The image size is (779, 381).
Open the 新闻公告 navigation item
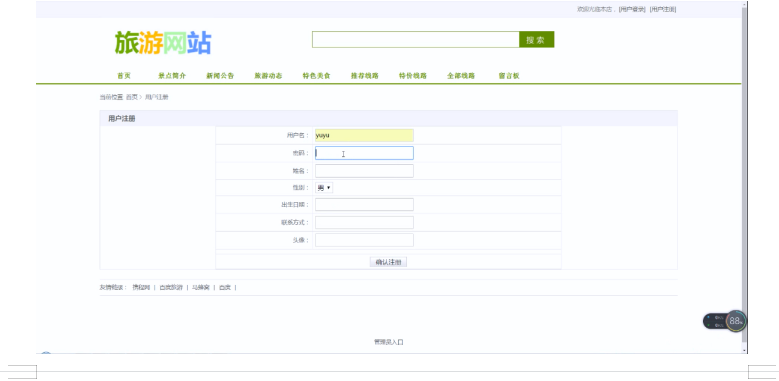(220, 76)
